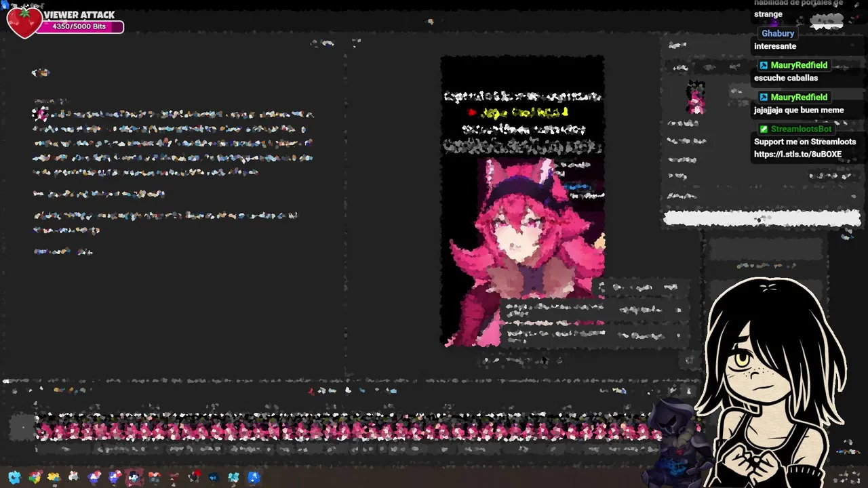Click the moderator badge above 'jajajjaja que buen meme'
The image size is (868, 488).
[x=764, y=97]
